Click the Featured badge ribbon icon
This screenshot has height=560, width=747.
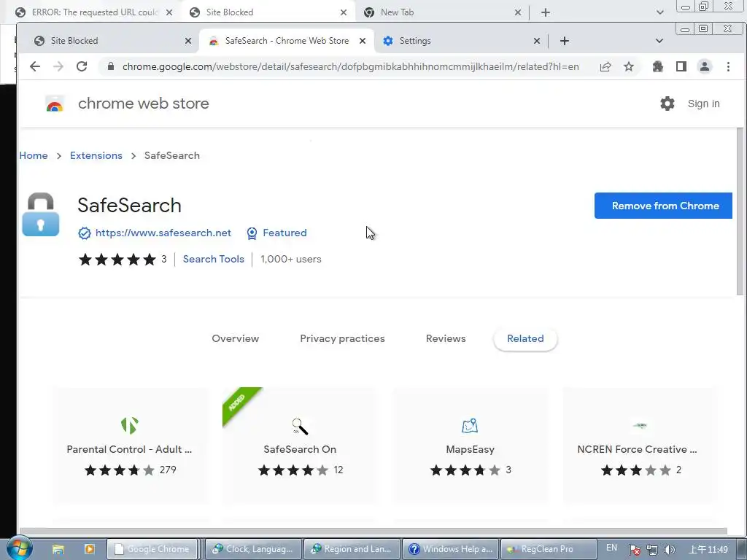click(x=252, y=233)
